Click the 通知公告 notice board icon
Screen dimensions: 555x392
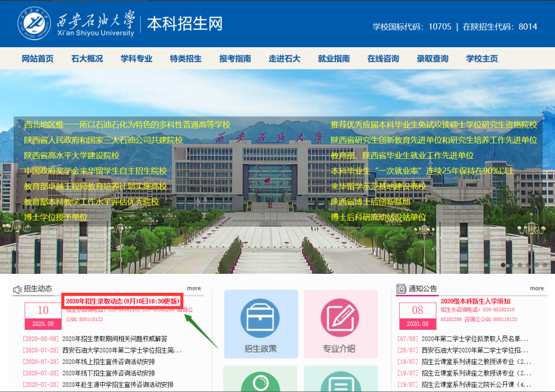pos(401,289)
